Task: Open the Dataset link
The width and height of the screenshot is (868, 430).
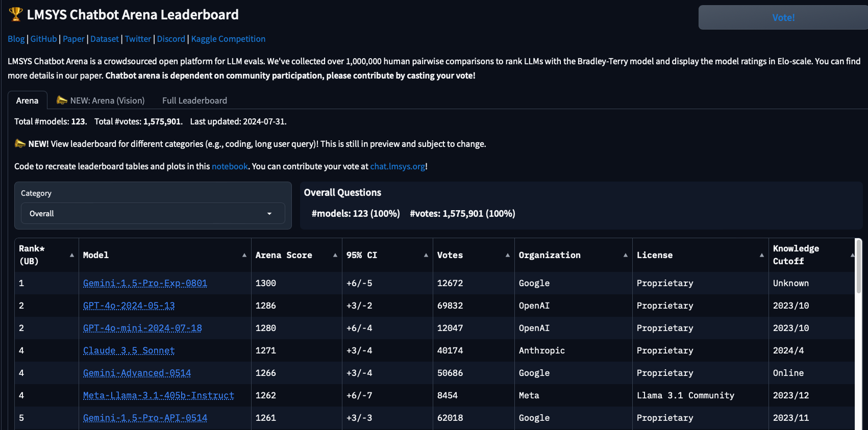Action: click(105, 39)
